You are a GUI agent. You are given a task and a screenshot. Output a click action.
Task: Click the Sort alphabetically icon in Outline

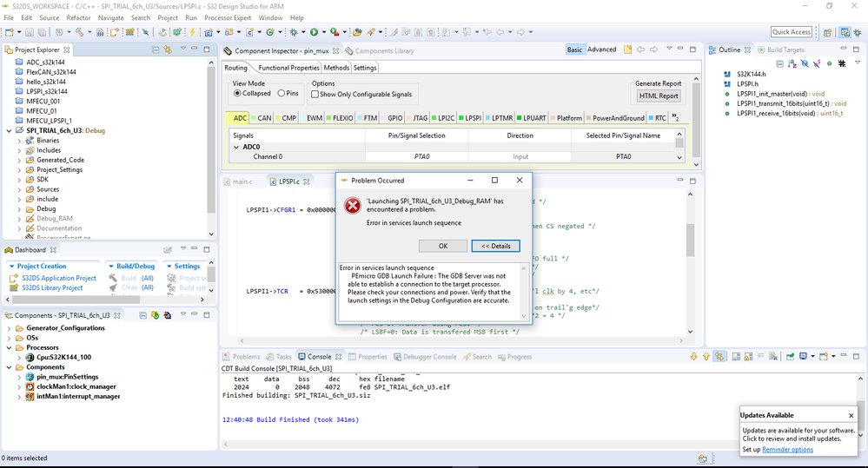pyautogui.click(x=792, y=64)
